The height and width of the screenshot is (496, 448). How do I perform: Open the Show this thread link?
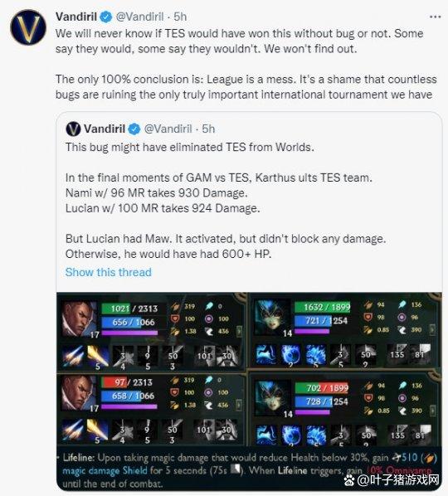pos(108,272)
